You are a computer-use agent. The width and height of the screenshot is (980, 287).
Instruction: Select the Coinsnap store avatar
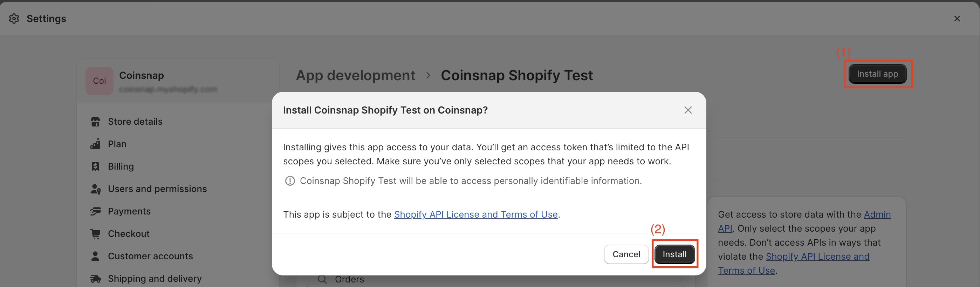(x=99, y=81)
